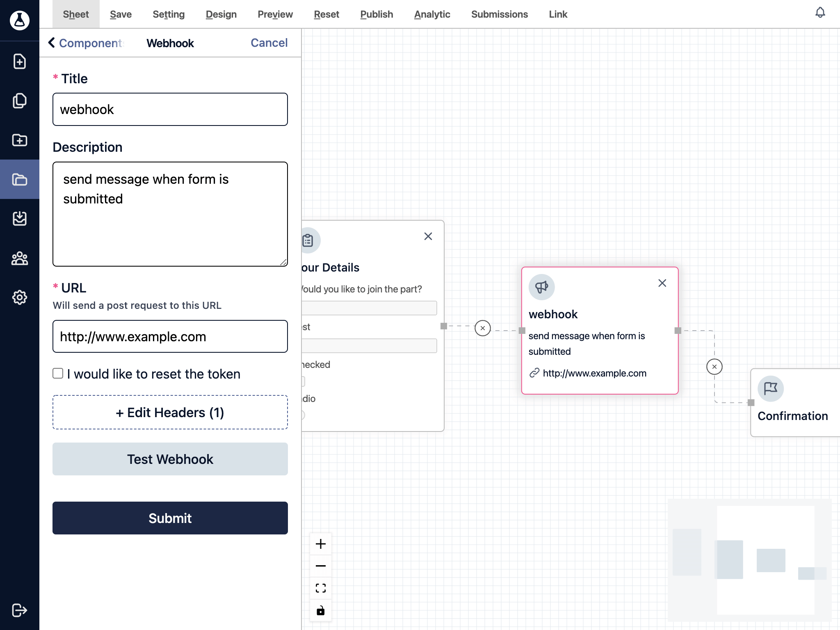Click the Test Webhook button
Viewport: 840px width, 630px height.
170,459
